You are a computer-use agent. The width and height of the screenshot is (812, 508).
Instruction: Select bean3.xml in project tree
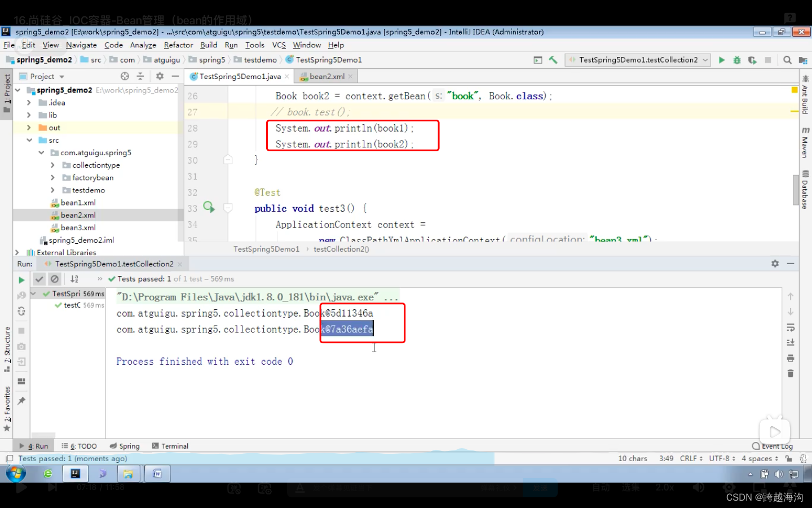(x=78, y=227)
